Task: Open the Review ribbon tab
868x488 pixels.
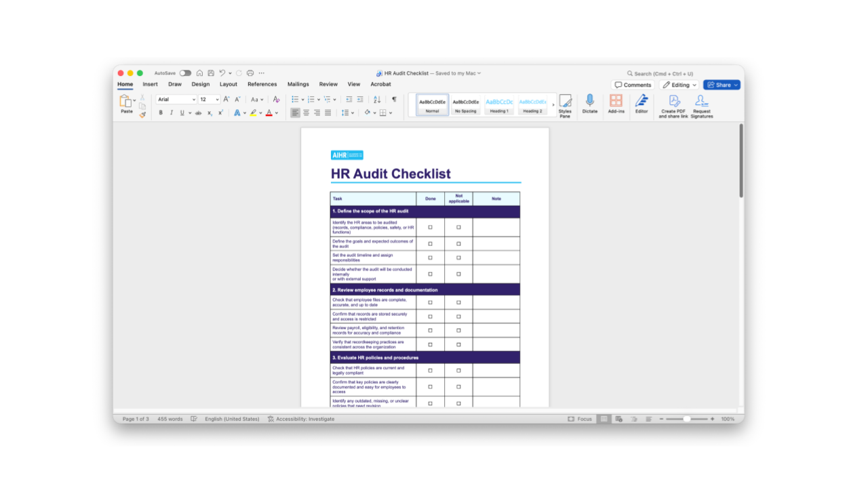Action: [328, 84]
